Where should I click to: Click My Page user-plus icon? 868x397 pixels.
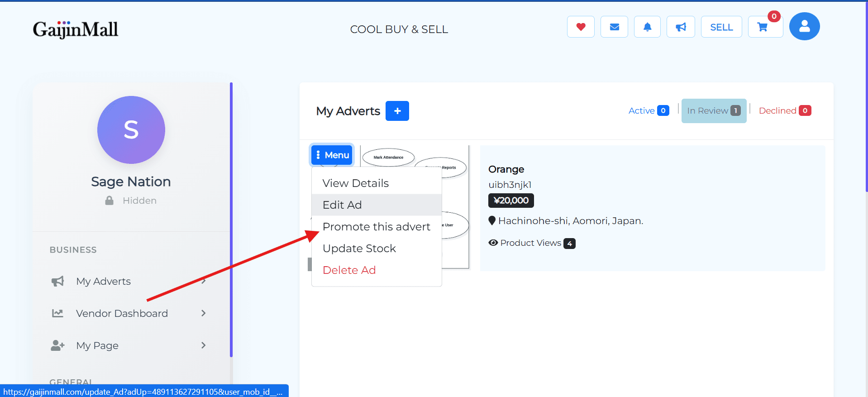pos(57,345)
